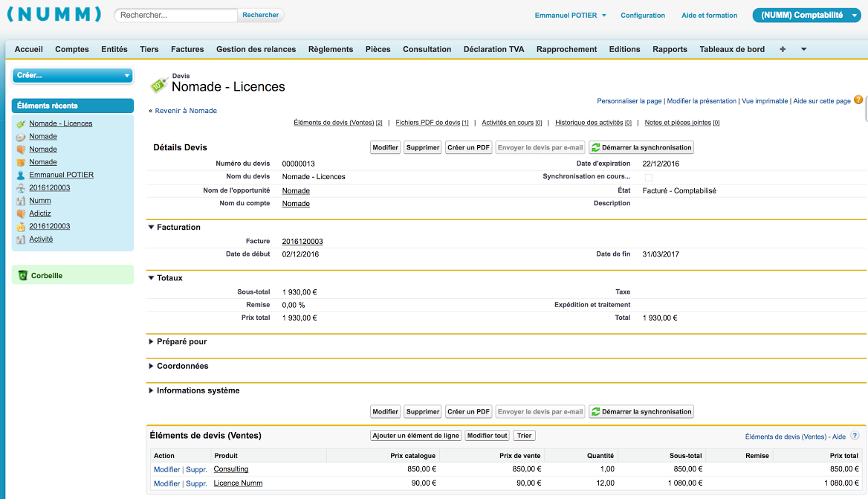Image resolution: width=868 pixels, height=499 pixels.
Task: Open the Déclaration TVA tab
Action: pyautogui.click(x=493, y=49)
